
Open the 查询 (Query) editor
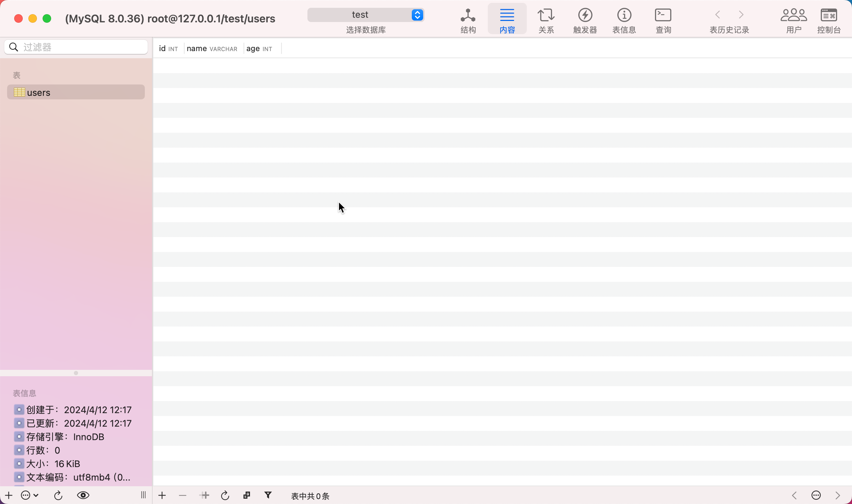[x=663, y=20]
